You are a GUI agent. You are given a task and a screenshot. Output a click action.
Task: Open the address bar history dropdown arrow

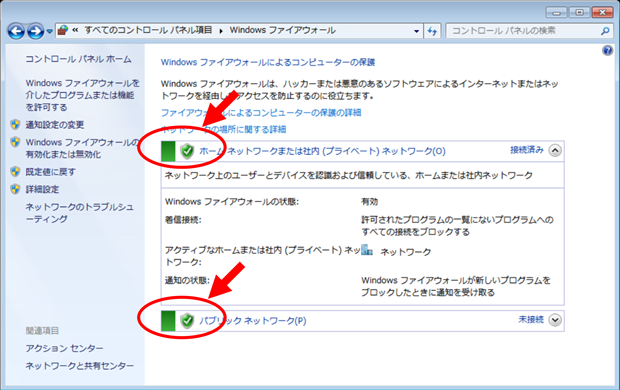tap(416, 31)
